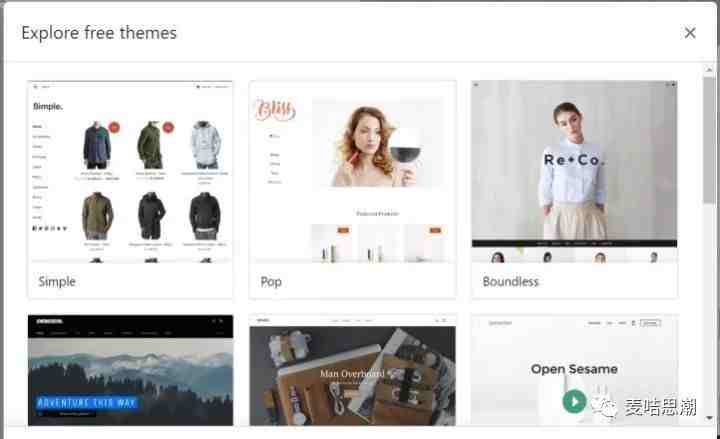Click the Simple. store title in preview
This screenshot has width=720, height=439.
[47, 105]
